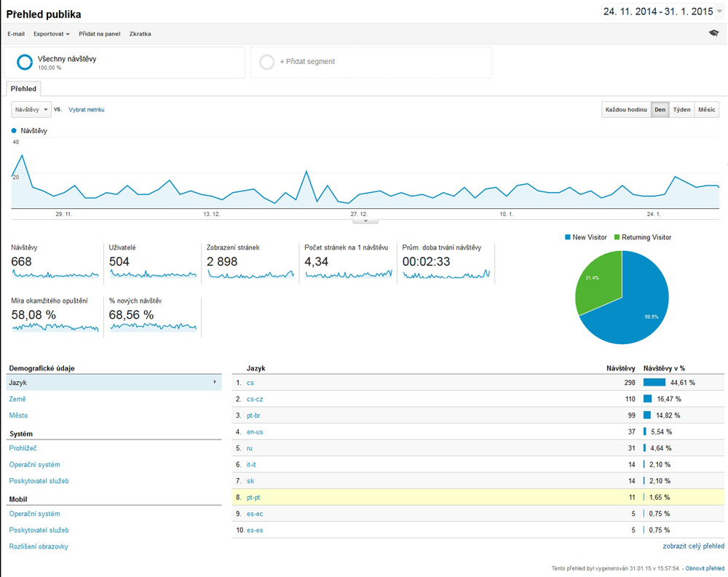Click the Všechny návštěvy segment circle icon
Screen dimensions: 728x577
point(25,62)
